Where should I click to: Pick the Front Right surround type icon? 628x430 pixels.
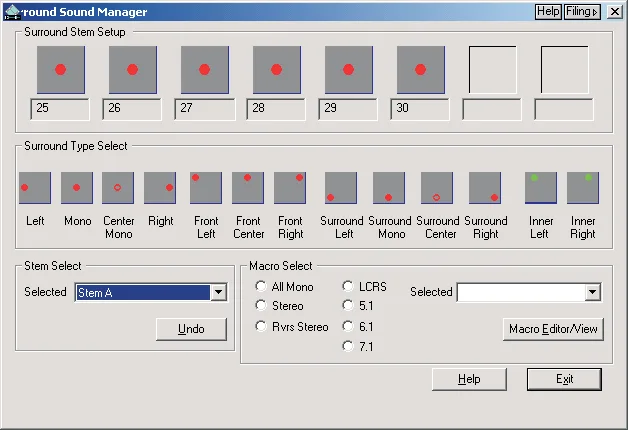pyautogui.click(x=290, y=188)
